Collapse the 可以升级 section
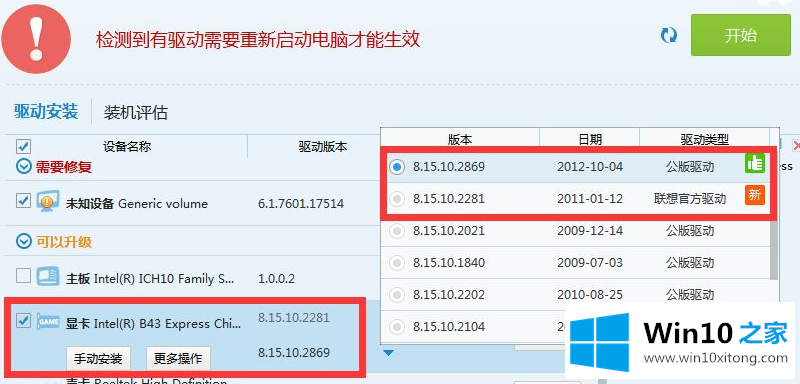The width and height of the screenshot is (800, 384). point(23,241)
